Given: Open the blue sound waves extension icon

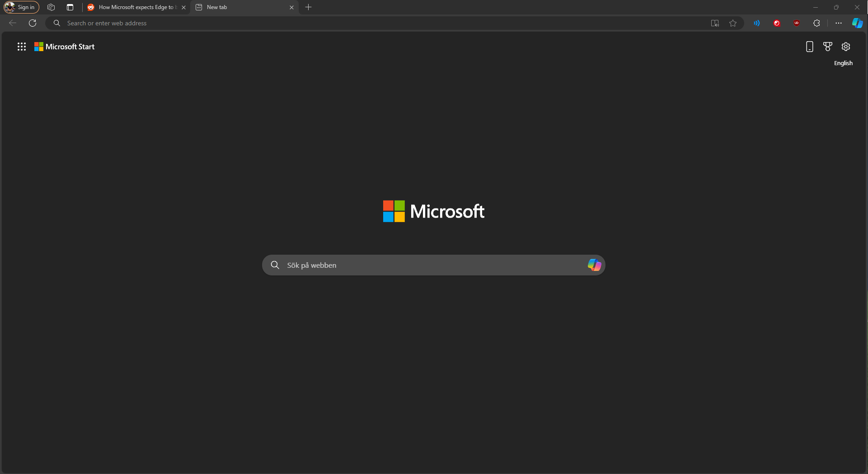Looking at the screenshot, I should tap(757, 23).
